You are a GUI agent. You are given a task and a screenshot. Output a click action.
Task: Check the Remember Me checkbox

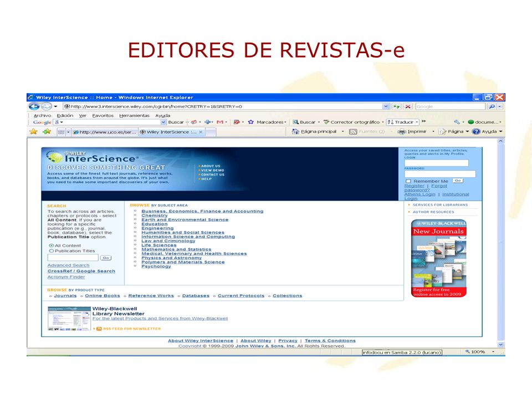[x=408, y=182]
